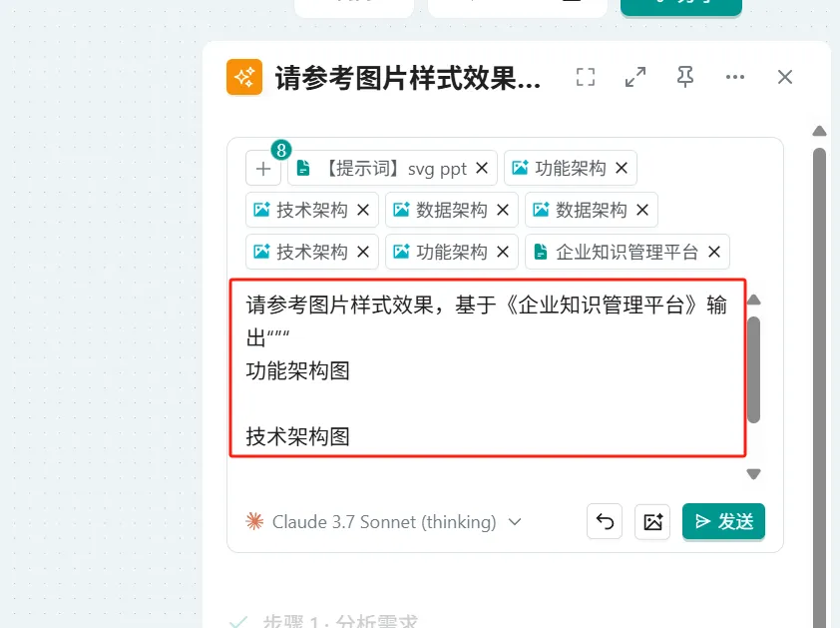Screen dimensions: 840x628
Task: Remove the 【提示词】svg ppt attachment
Action: 482,169
